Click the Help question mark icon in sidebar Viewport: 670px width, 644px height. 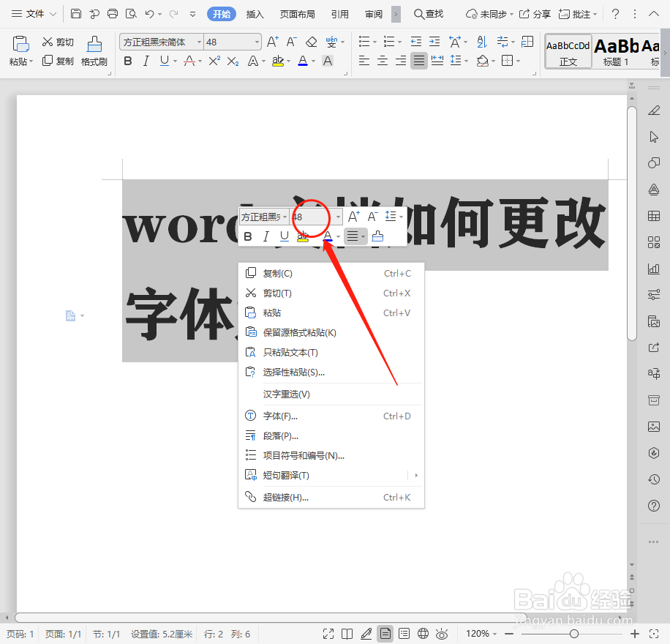tap(653, 505)
